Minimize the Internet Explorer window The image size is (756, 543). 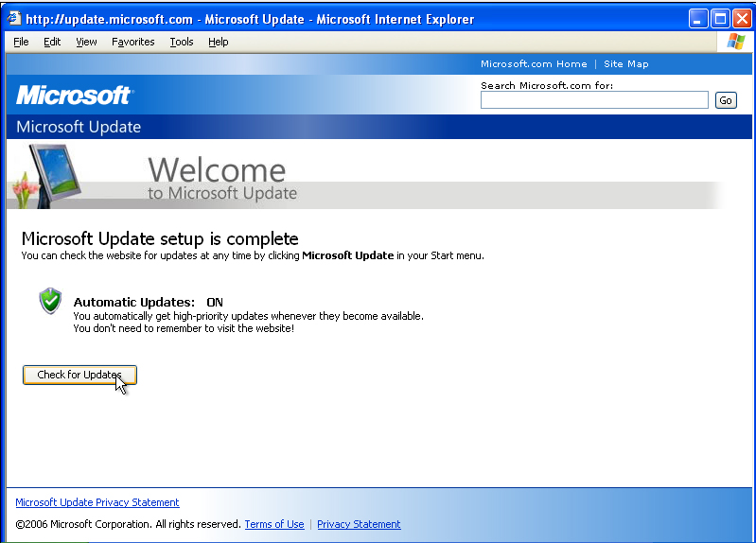click(x=698, y=19)
